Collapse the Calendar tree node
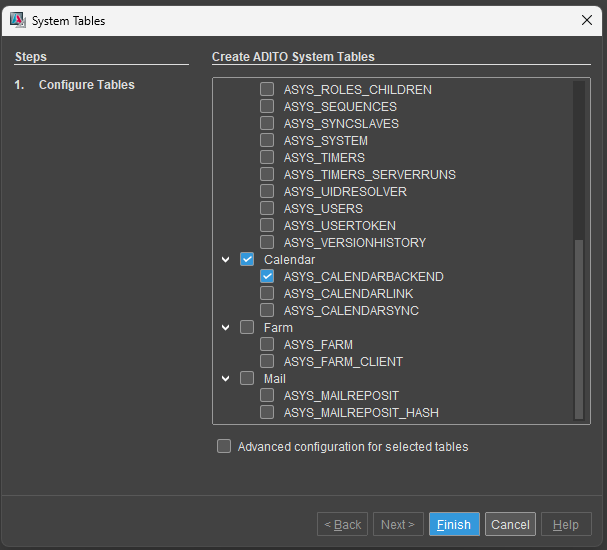Viewport: 607px width, 550px height. (226, 260)
